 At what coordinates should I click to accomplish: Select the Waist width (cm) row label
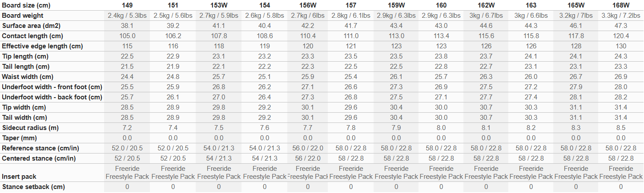click(x=28, y=77)
